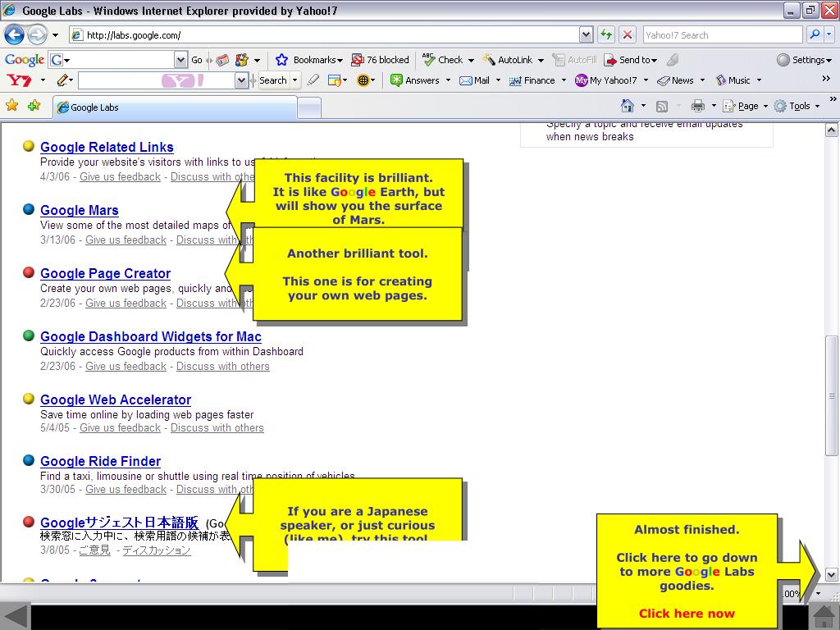
Task: Open Google Dashboard Widgets for Mac link
Action: point(151,337)
